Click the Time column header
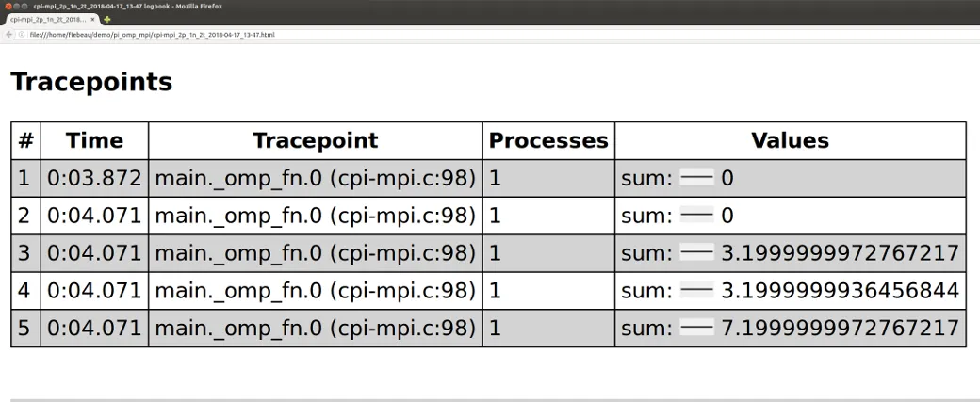Viewport: 980px width, 402px height. tap(94, 140)
